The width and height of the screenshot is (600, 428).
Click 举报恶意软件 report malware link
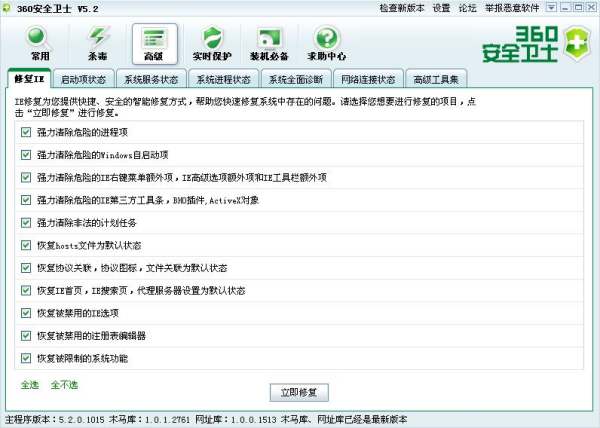pos(512,8)
